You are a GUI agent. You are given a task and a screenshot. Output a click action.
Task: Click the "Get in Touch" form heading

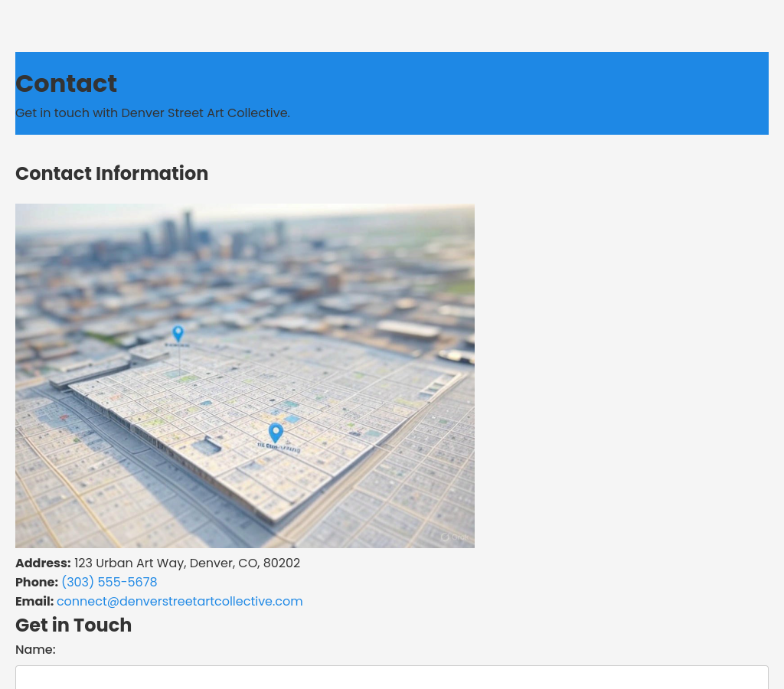[x=73, y=625]
